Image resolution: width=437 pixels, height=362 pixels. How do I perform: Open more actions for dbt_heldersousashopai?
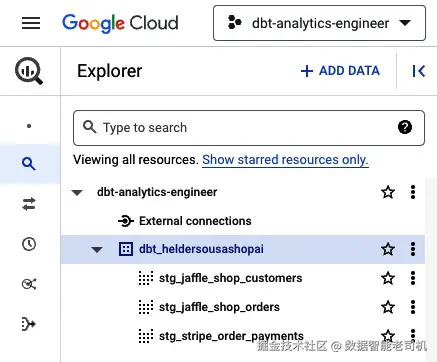click(x=413, y=249)
